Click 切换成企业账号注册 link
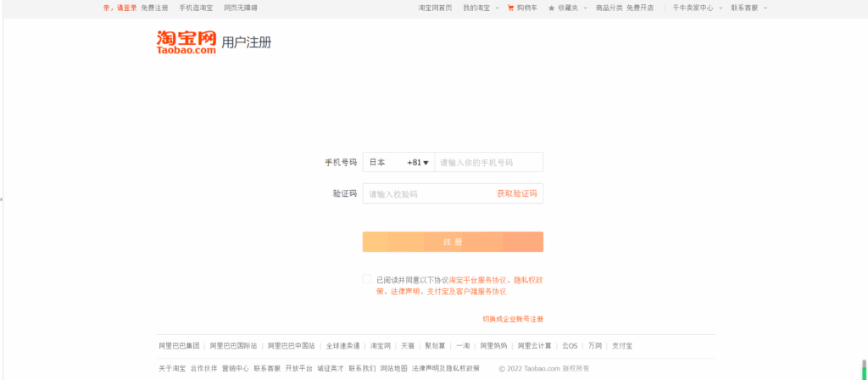 click(513, 319)
